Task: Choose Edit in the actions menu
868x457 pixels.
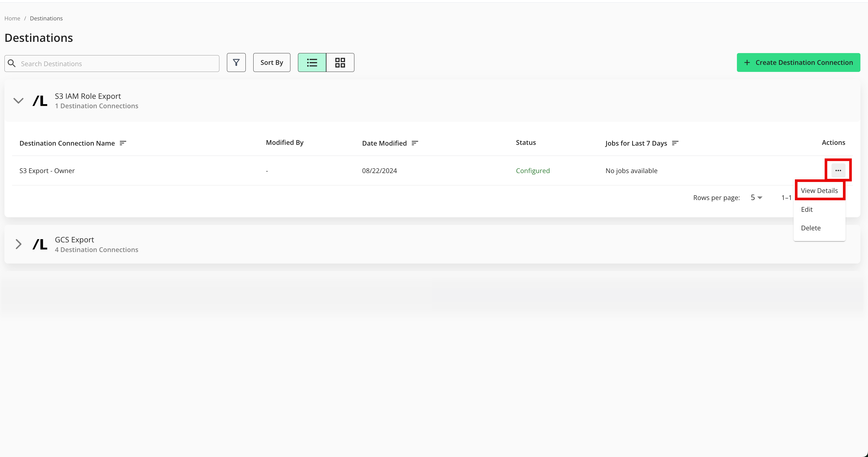Action: [x=807, y=209]
